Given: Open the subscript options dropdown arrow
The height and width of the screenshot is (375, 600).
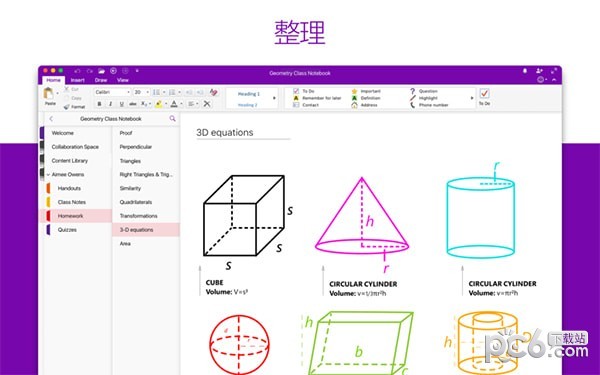Looking at the screenshot, I should click(x=150, y=104).
